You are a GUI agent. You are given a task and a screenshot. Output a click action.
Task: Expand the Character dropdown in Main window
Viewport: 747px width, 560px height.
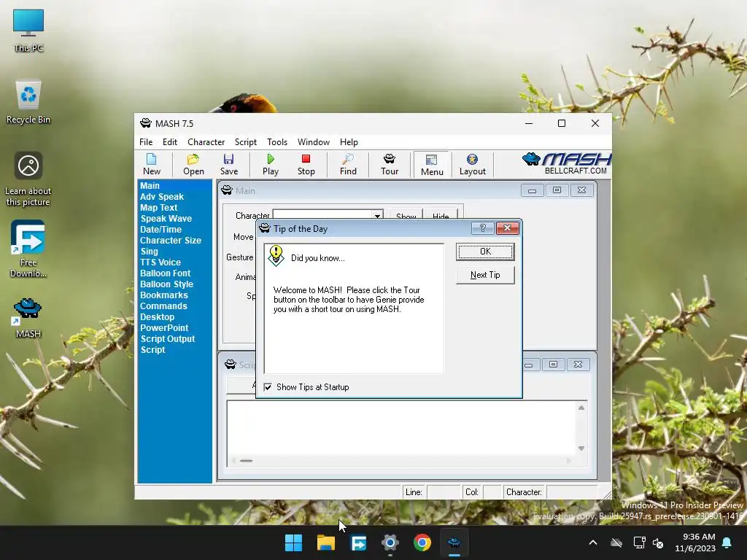(377, 216)
